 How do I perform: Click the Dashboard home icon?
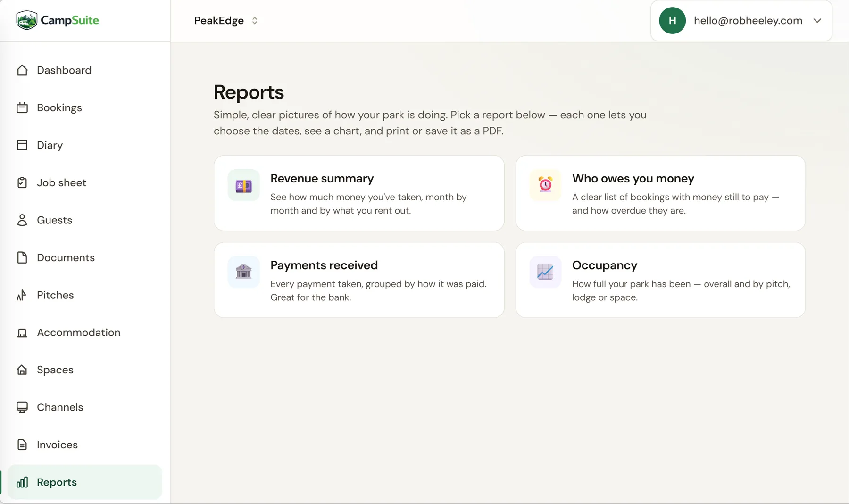[x=22, y=70]
